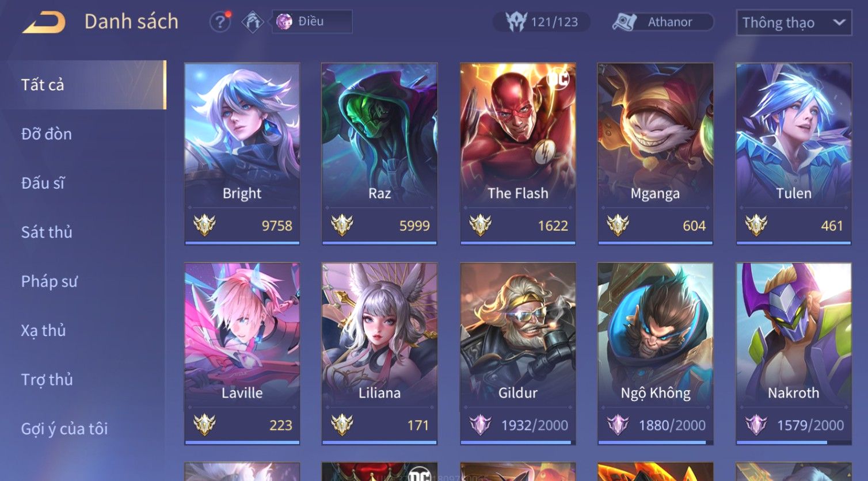
Task: Click Gildur's purple mastery badge
Action: 480,425
